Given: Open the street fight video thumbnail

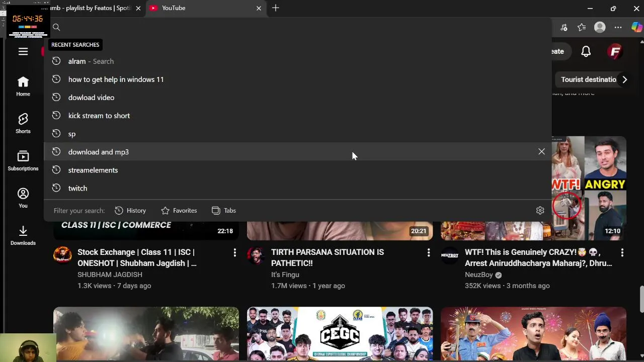Looking at the screenshot, I should click(x=146, y=333).
